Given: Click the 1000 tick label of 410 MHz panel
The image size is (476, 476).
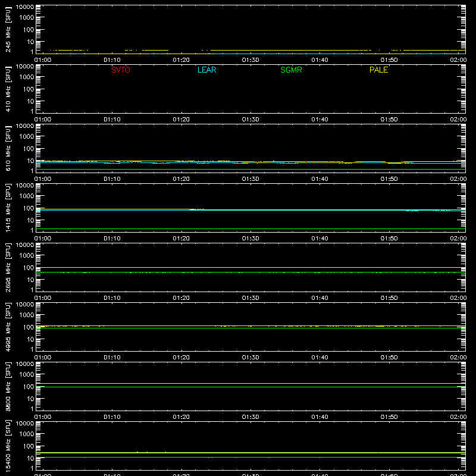Looking at the screenshot, I should click(x=27, y=77).
